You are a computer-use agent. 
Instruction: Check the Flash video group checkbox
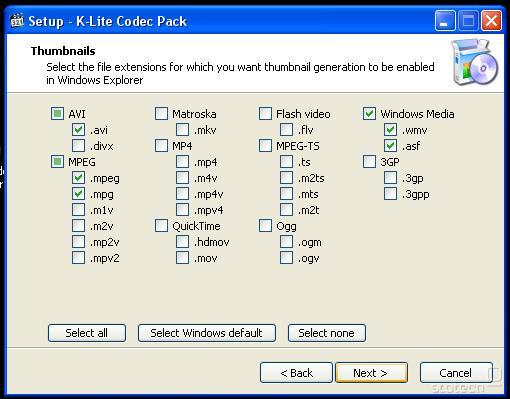click(x=265, y=114)
